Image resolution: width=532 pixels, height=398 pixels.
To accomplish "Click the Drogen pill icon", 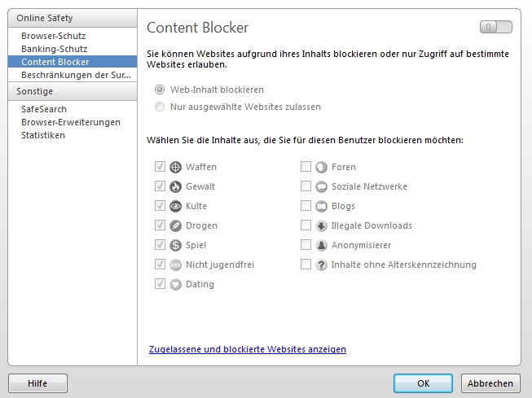I will click(175, 225).
